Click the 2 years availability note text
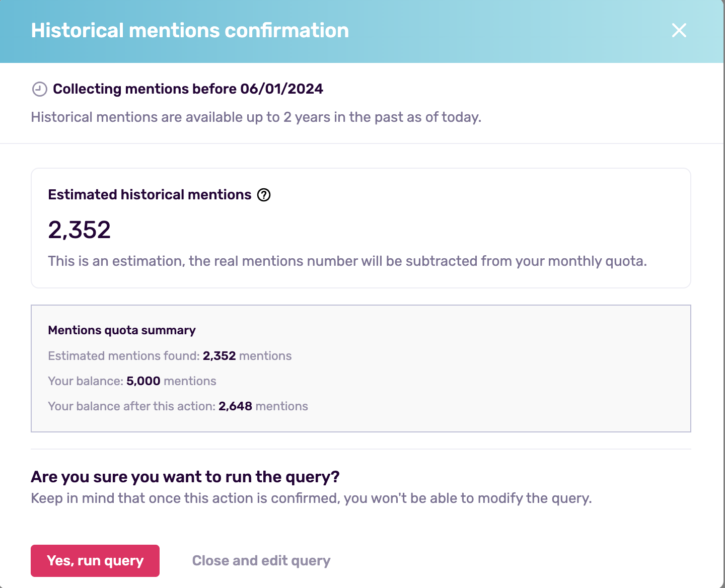The width and height of the screenshot is (725, 588). pyautogui.click(x=256, y=117)
